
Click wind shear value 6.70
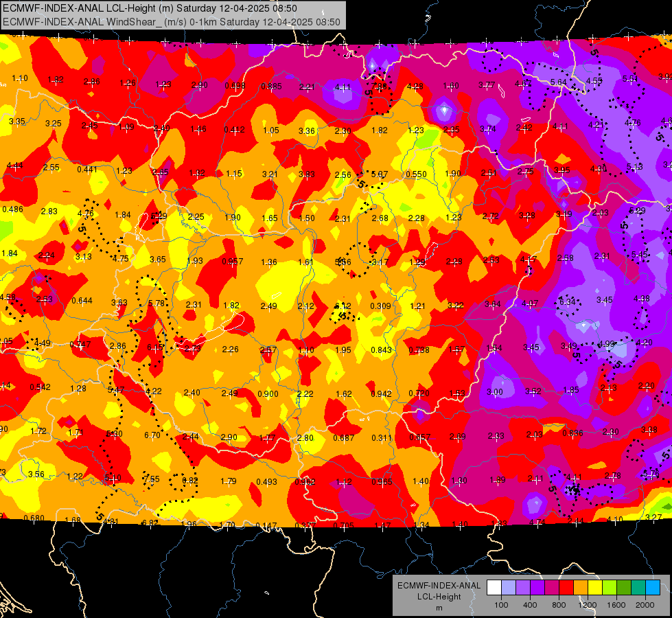pyautogui.click(x=152, y=435)
